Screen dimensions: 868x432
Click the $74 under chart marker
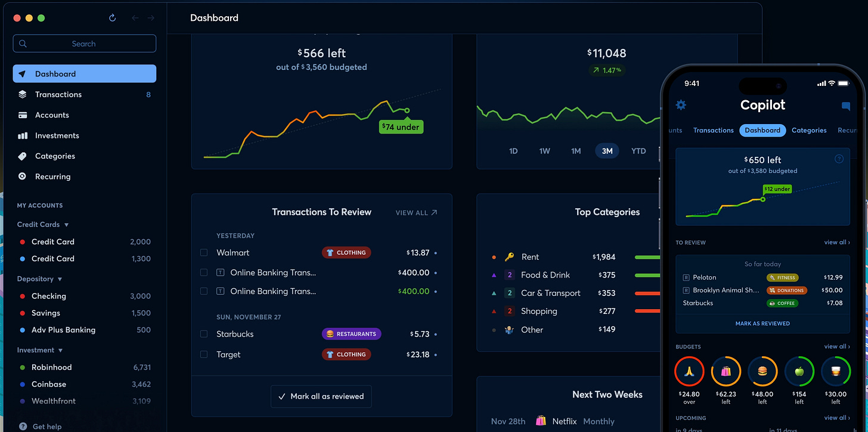401,126
